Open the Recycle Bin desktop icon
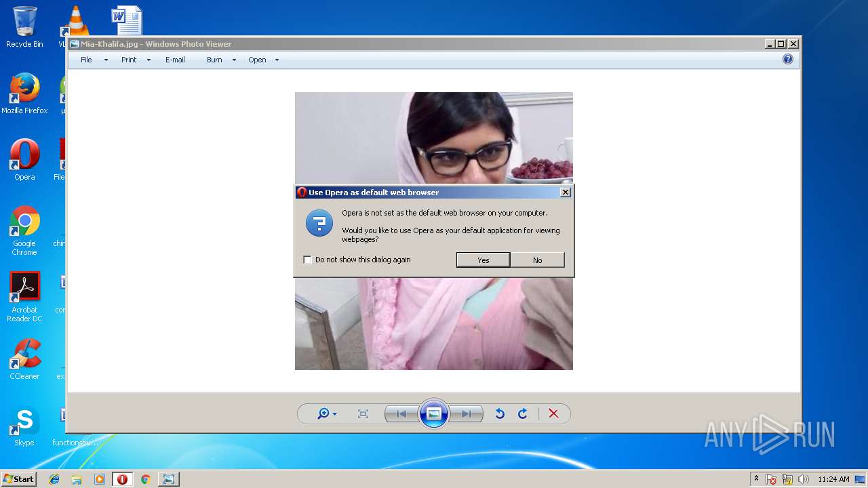The width and height of the screenshot is (868, 488). point(24,27)
